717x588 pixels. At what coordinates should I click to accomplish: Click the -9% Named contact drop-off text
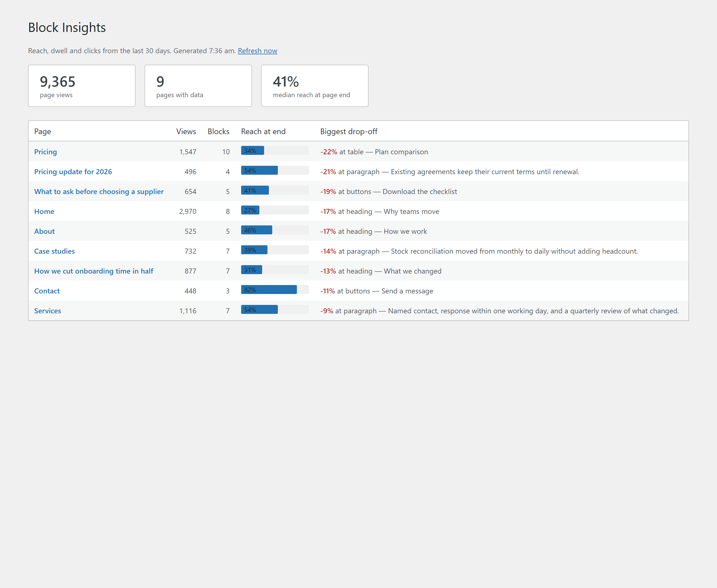tap(499, 311)
